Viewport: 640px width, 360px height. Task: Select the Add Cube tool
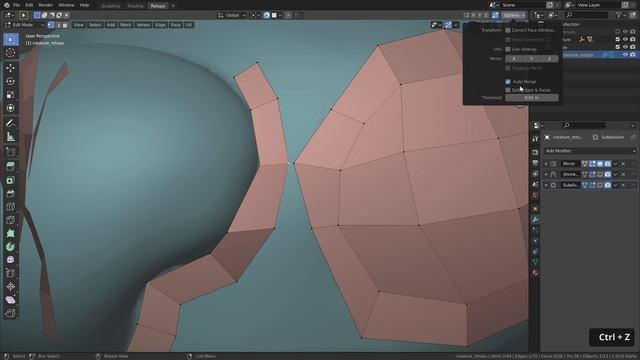click(x=11, y=152)
